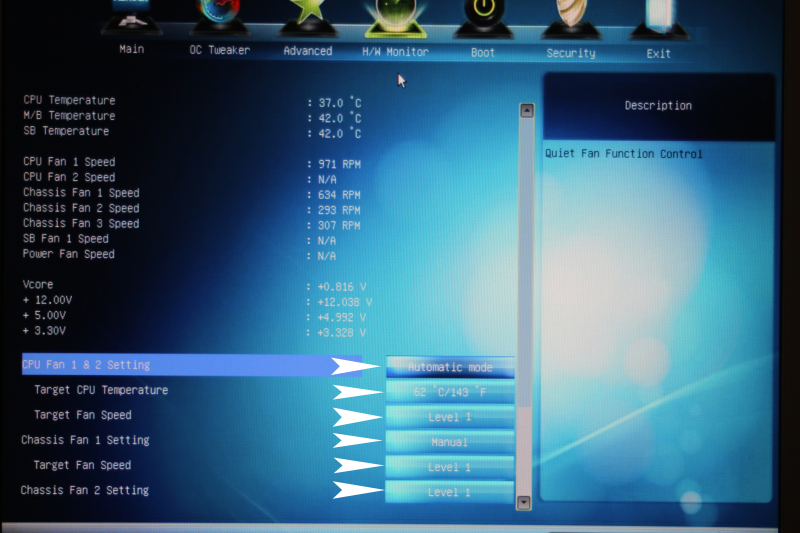The width and height of the screenshot is (800, 533).
Task: Select the Advanced star icon
Action: pyautogui.click(x=308, y=18)
